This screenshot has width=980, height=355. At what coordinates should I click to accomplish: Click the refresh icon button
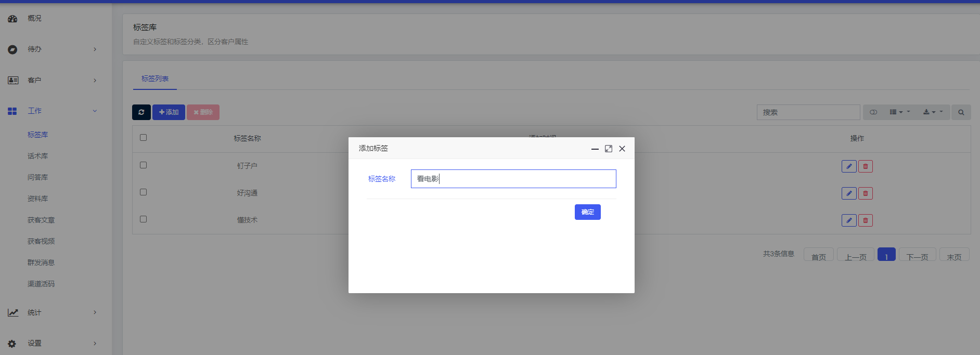point(141,112)
